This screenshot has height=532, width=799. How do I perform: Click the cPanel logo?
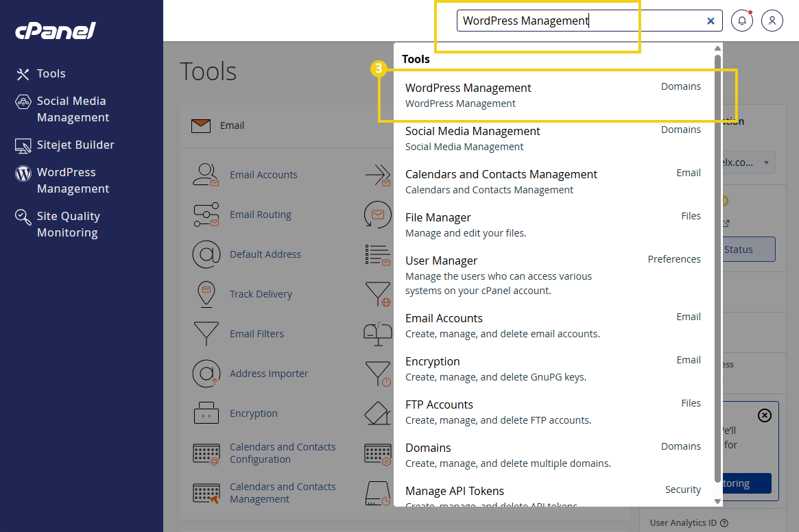(x=54, y=30)
